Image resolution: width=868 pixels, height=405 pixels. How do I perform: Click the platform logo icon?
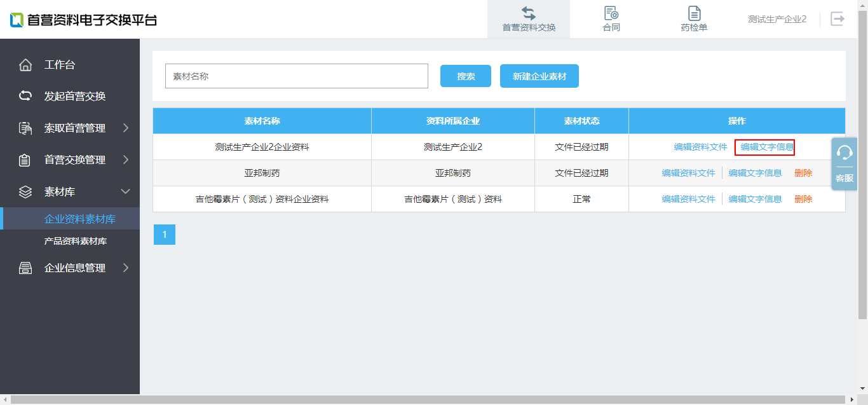coord(17,20)
